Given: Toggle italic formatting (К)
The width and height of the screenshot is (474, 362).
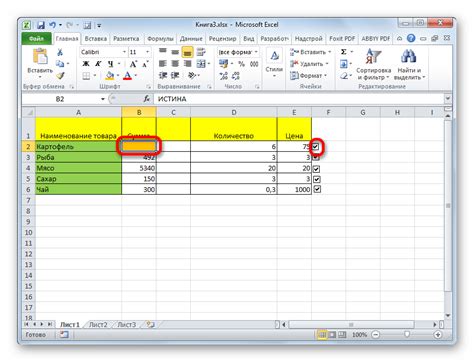Looking at the screenshot, I should tap(98, 64).
